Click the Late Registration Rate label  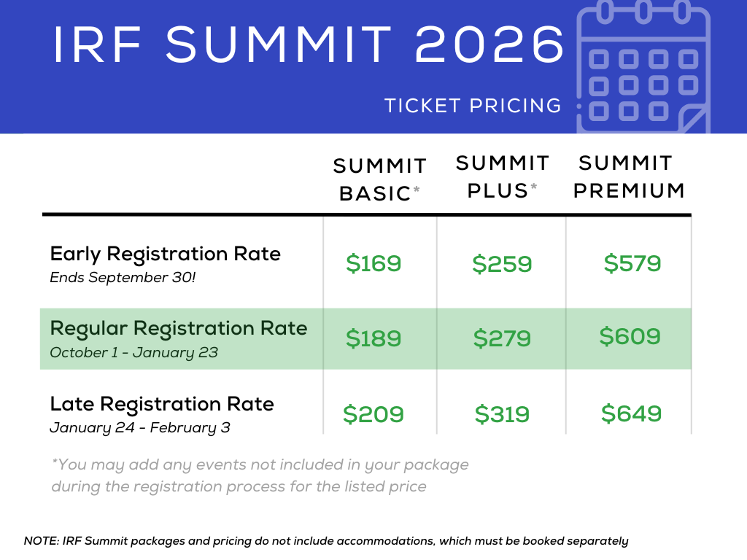point(162,404)
